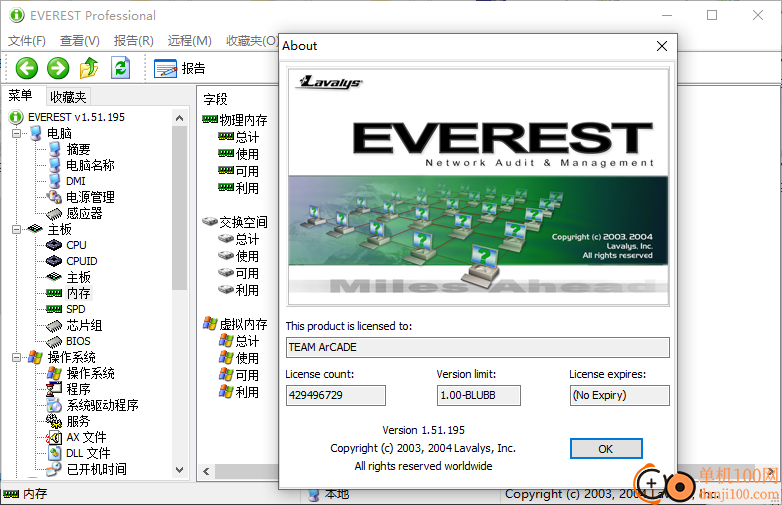Image resolution: width=782 pixels, height=505 pixels.
Task: Select the CPUID chip icon
Action: click(54, 261)
